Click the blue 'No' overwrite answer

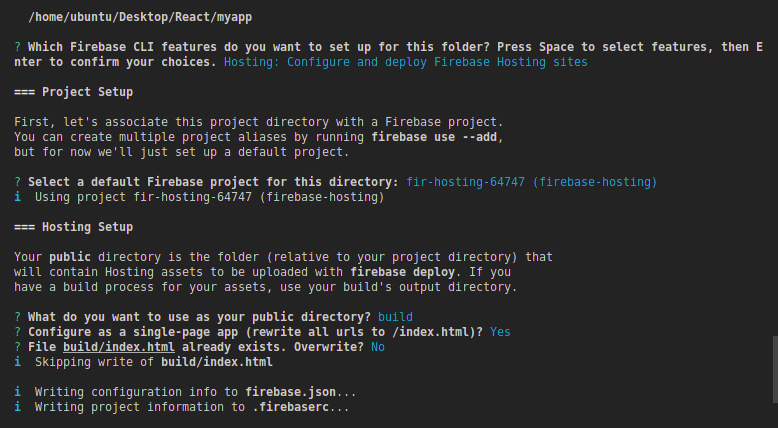tap(378, 347)
